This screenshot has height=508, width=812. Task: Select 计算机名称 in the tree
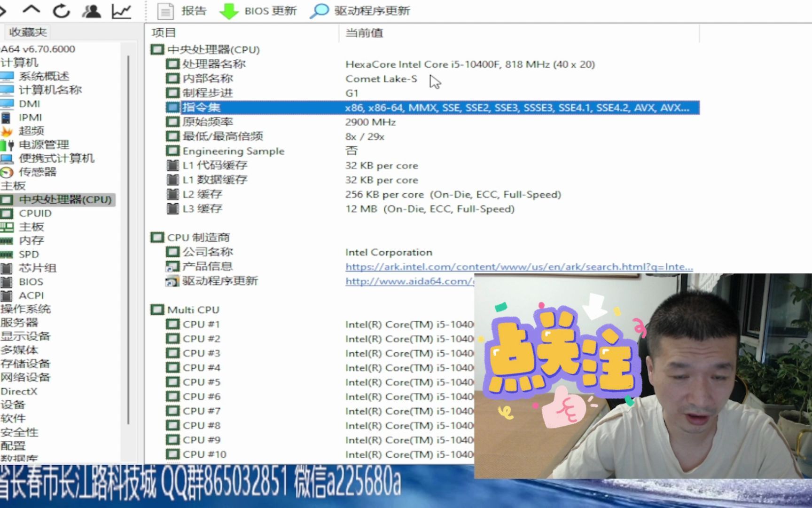50,90
